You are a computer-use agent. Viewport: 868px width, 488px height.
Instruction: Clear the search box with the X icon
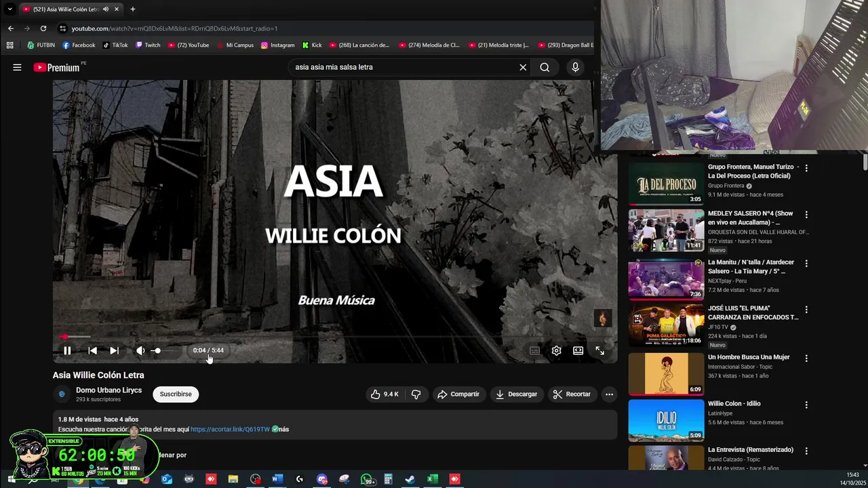point(523,67)
